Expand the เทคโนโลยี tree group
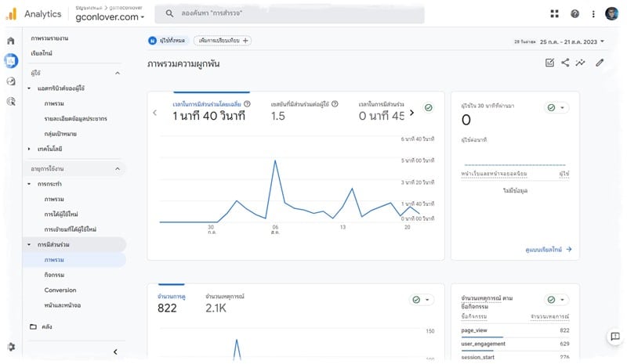Viewport: 627px width, 364px height. (29, 149)
